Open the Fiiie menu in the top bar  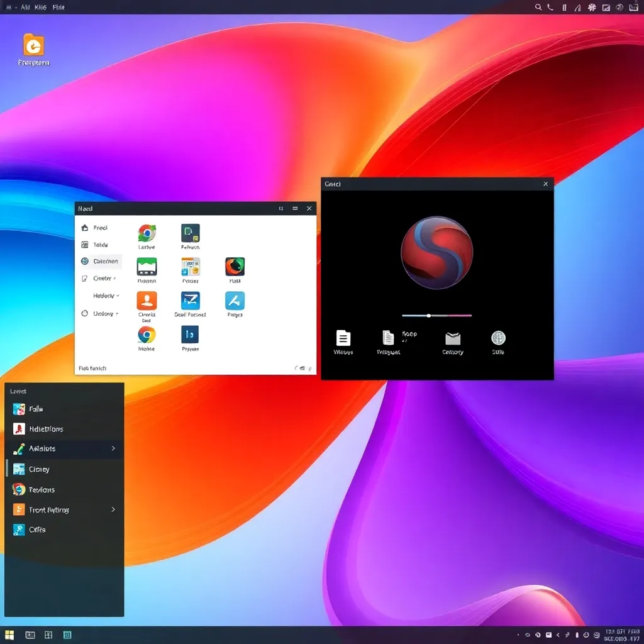[x=58, y=7]
